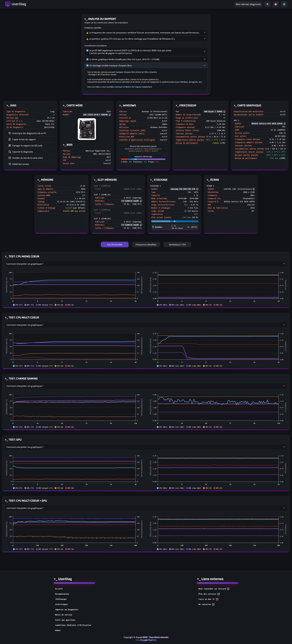Click the UserDiag logo in header
This screenshot has width=292, height=644.
point(16,4)
